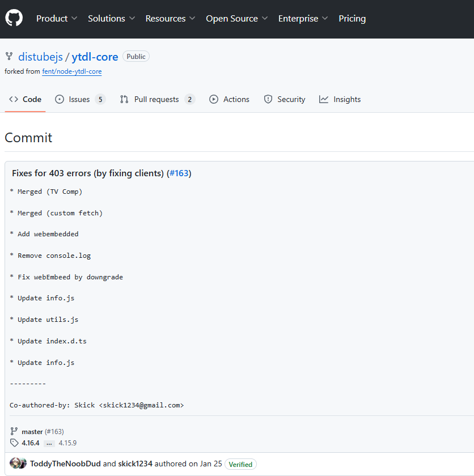This screenshot has height=476, width=474.
Task: Switch to the Code tab
Action: click(x=25, y=99)
